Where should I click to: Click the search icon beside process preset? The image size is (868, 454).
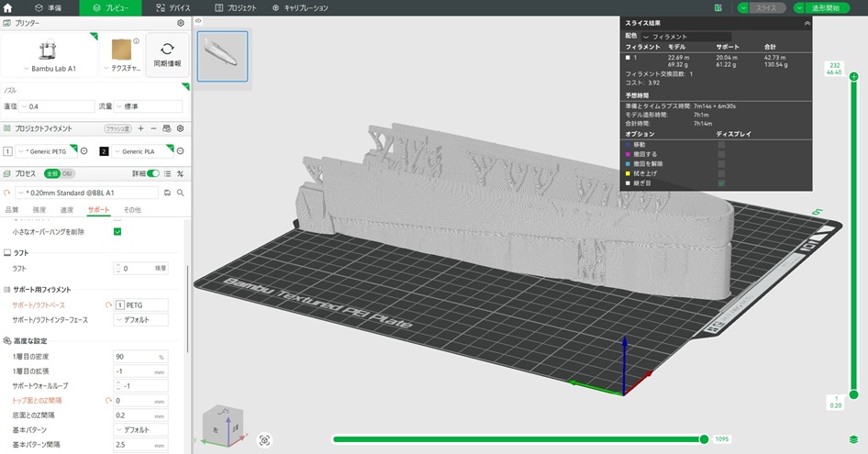click(x=181, y=193)
